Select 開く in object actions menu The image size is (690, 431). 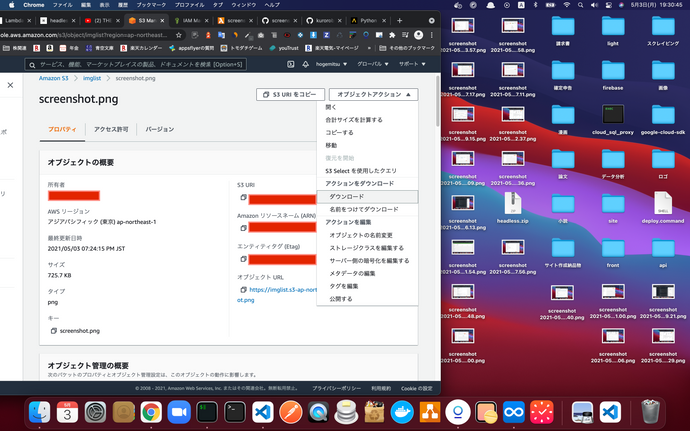(x=367, y=107)
